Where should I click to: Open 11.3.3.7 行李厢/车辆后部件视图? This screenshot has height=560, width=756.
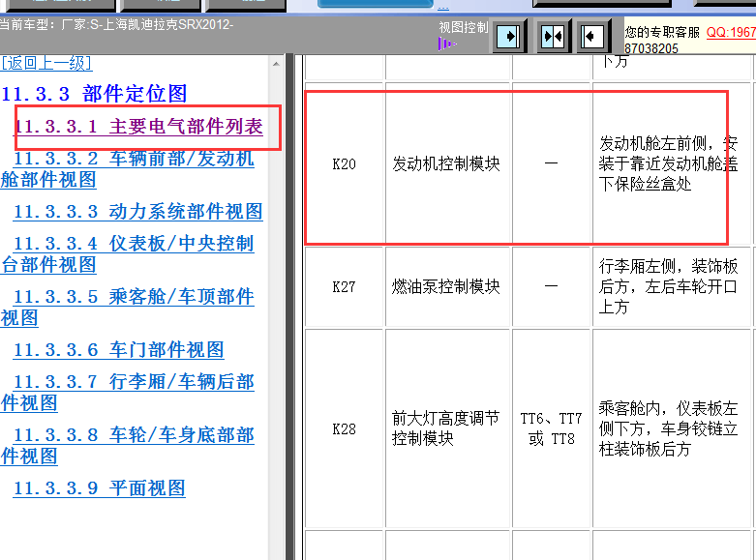(x=127, y=393)
